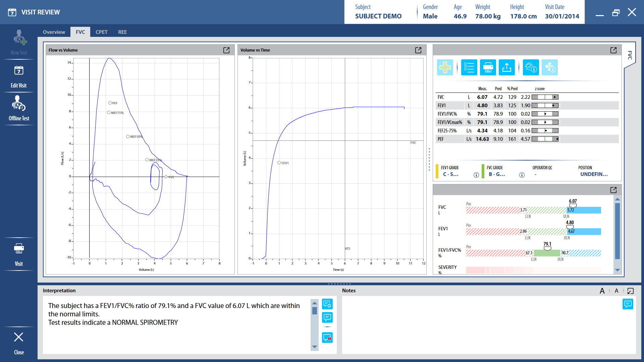Click the export/upload results icon
Screen dimensions: 644x362
tap(506, 67)
